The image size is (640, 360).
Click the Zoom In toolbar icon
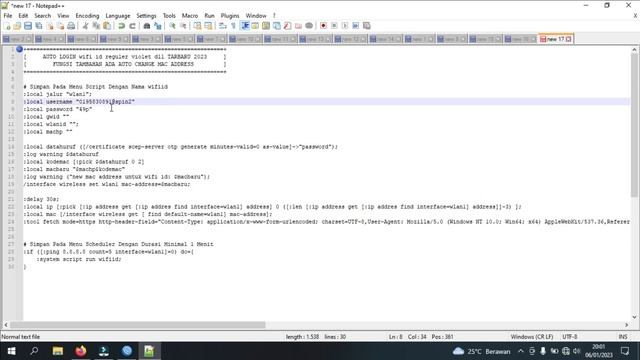tap(172, 26)
